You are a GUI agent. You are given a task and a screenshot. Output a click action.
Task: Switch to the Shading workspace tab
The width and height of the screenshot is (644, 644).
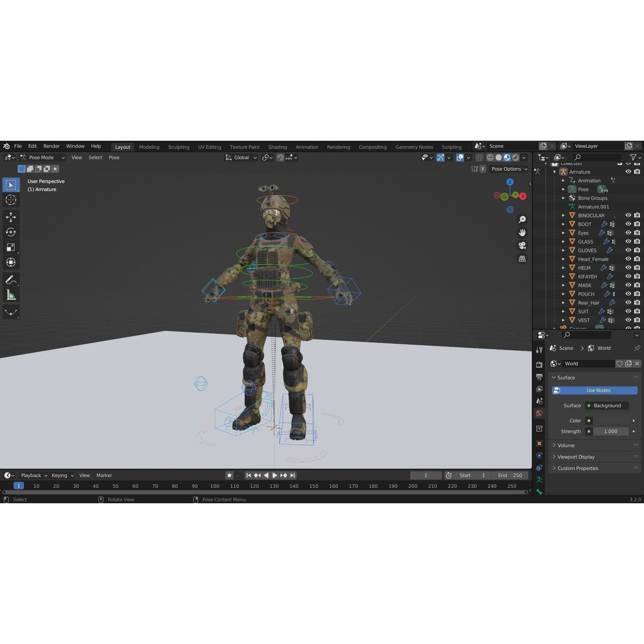pos(278,147)
